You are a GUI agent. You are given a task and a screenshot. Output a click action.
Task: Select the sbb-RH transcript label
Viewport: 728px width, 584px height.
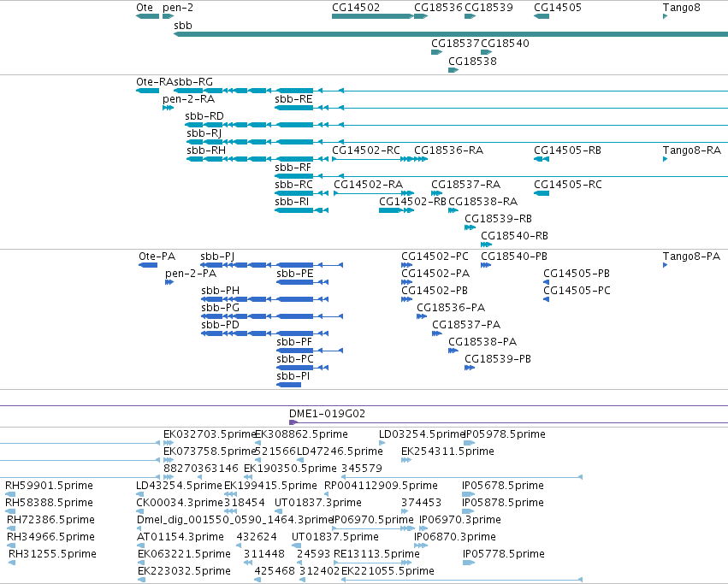click(x=206, y=150)
